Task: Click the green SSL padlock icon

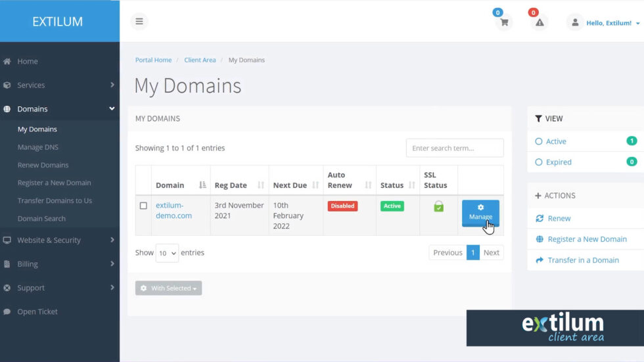Action: (x=438, y=207)
